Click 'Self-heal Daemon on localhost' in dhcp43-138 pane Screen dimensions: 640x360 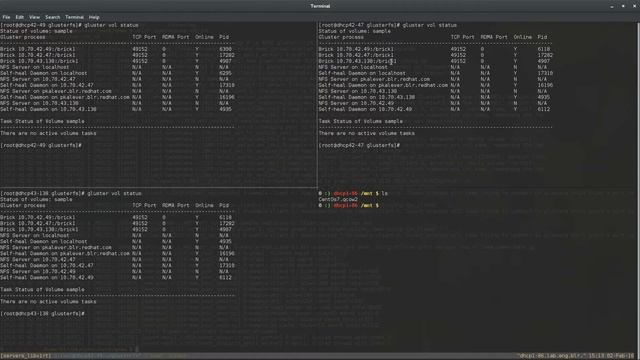[44, 241]
